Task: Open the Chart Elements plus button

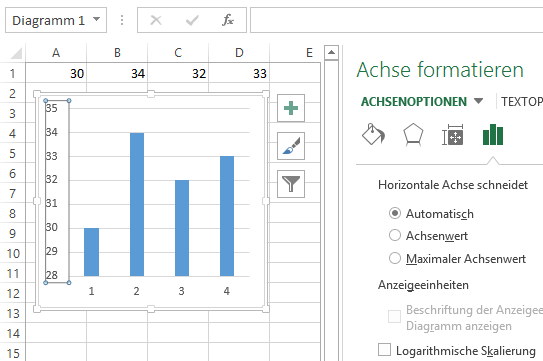Action: pyautogui.click(x=291, y=108)
